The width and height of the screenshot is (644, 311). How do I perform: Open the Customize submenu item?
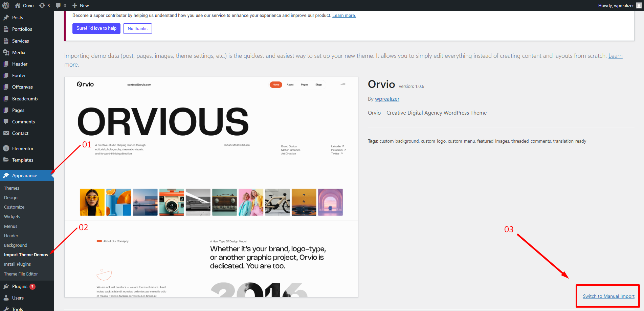pyautogui.click(x=14, y=207)
